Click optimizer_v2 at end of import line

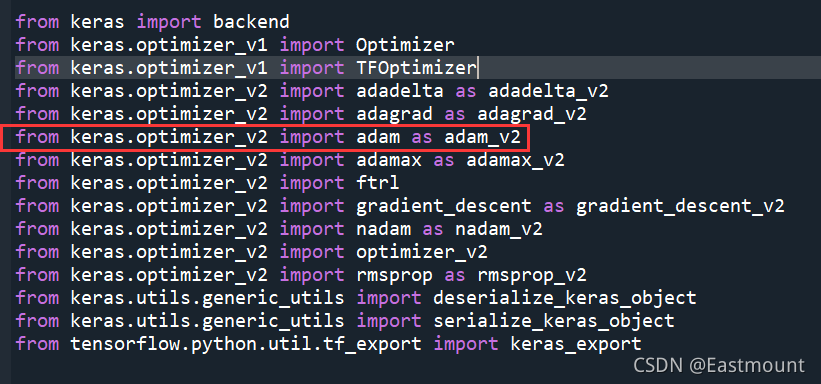click(x=421, y=253)
